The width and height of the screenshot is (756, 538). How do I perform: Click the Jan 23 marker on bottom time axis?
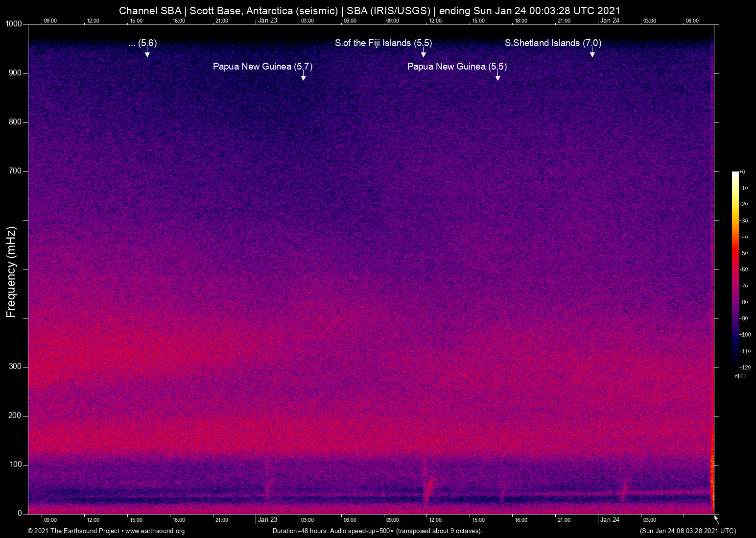pyautogui.click(x=267, y=520)
